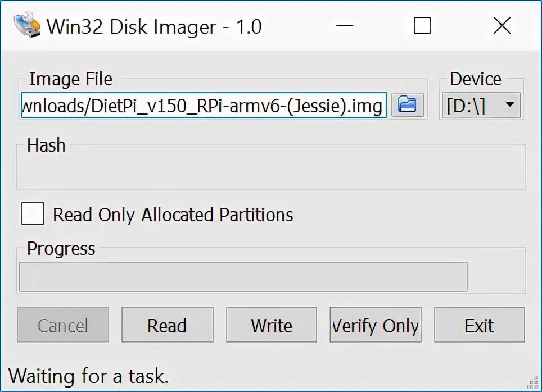Click inside the Hash group box
This screenshot has height=392, width=542.
click(x=271, y=167)
